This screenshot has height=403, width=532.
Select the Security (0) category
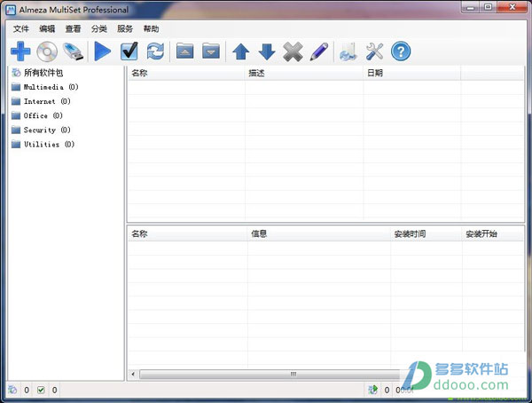47,130
